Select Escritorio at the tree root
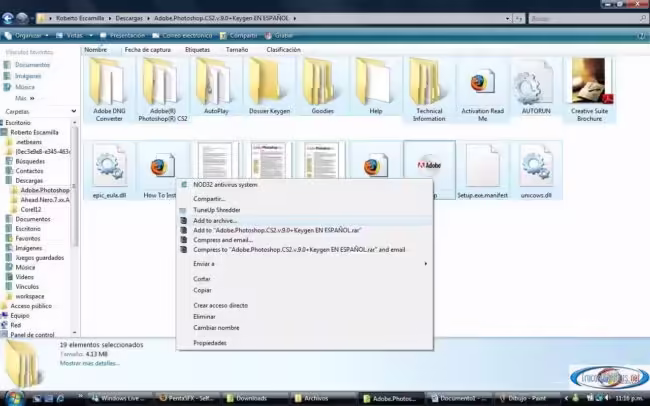650x406 pixels. [x=18, y=123]
